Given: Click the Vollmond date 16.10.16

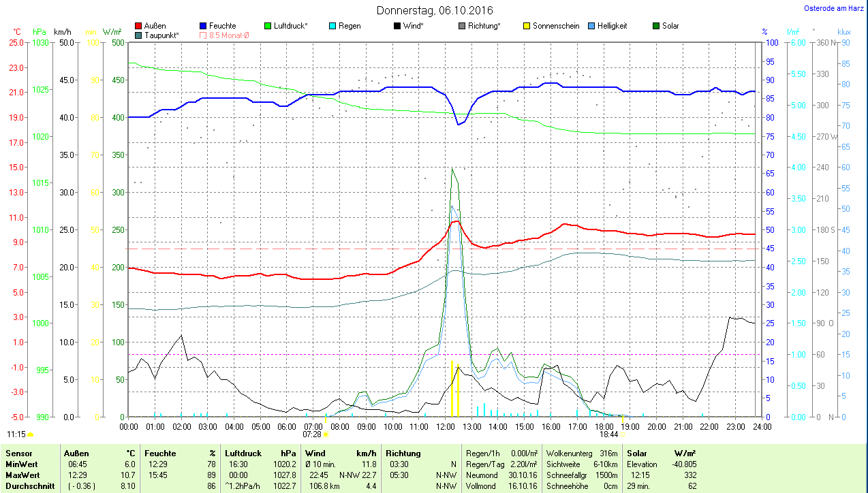Looking at the screenshot, I should pos(523,486).
